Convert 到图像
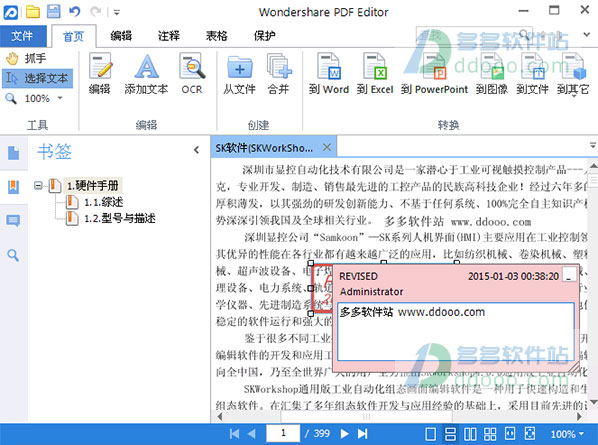 (492, 73)
